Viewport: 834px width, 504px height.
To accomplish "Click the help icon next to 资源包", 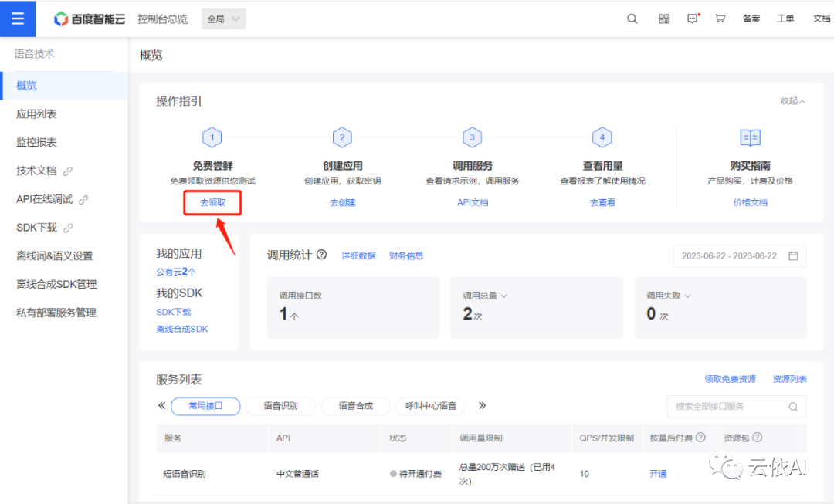I will pyautogui.click(x=758, y=437).
